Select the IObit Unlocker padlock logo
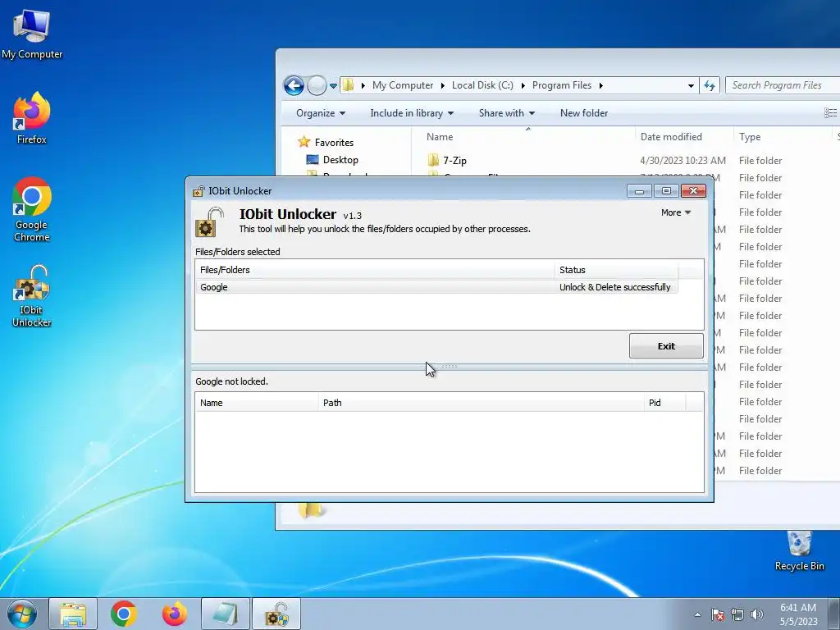Image resolution: width=840 pixels, height=630 pixels. click(209, 222)
